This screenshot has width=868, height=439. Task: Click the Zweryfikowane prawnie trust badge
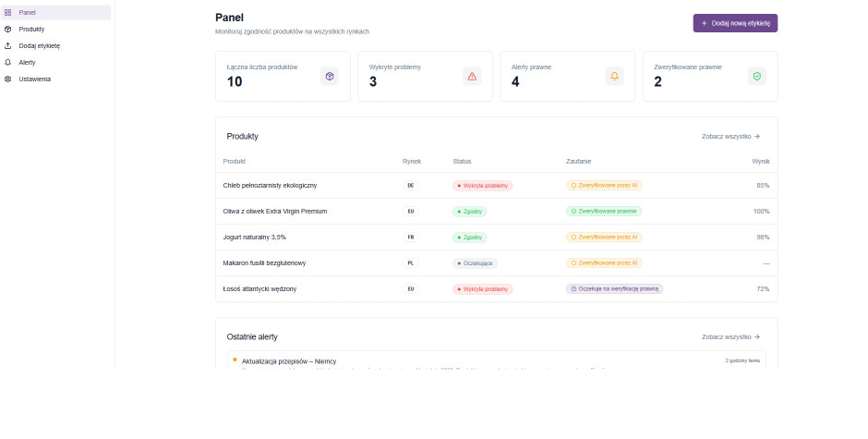[x=603, y=212]
